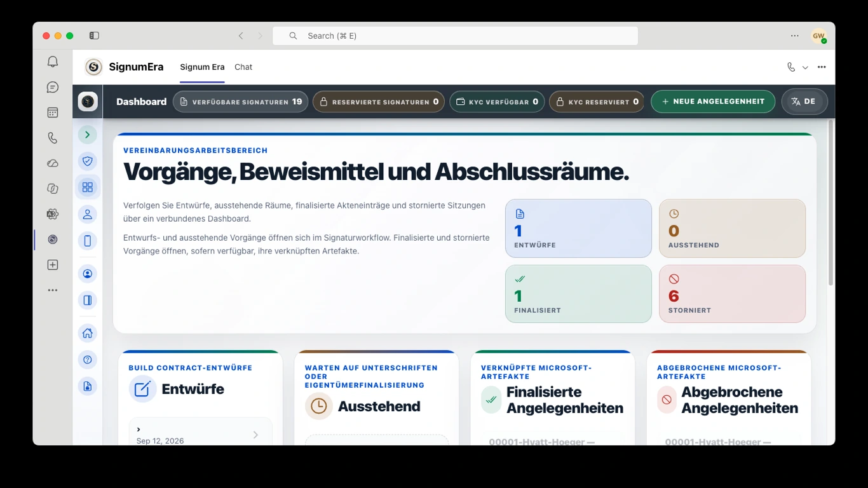Viewport: 868px width, 488px height.
Task: Open the shield checkmark icon in the SignumEra sidebar
Action: pos(88,161)
